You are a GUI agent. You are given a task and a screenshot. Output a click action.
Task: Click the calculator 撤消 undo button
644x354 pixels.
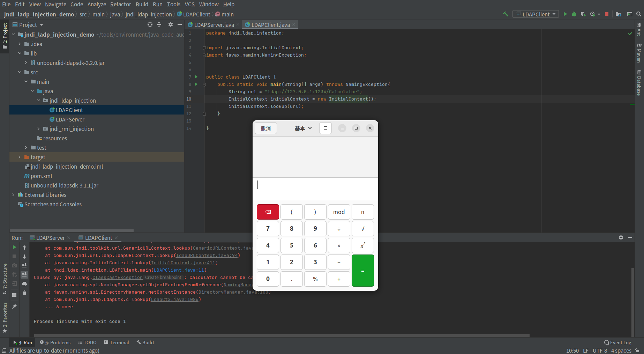coord(266,128)
